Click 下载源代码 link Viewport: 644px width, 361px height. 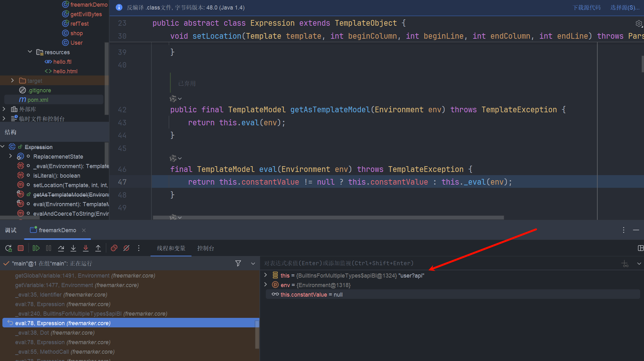(x=587, y=8)
